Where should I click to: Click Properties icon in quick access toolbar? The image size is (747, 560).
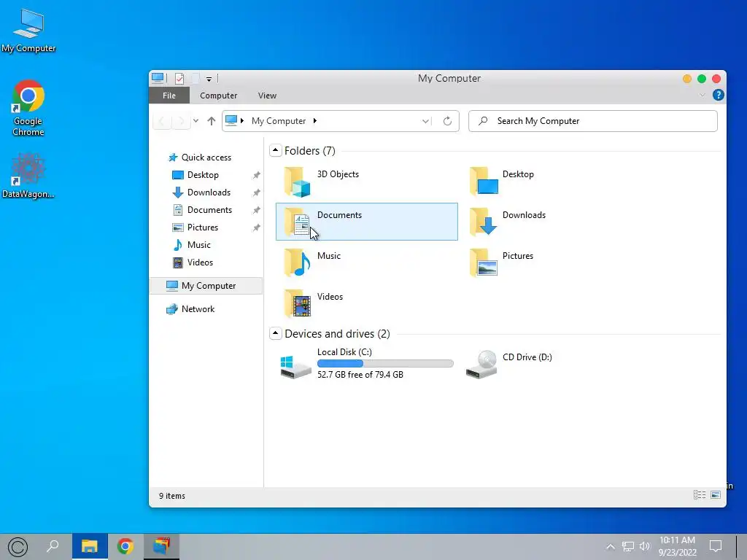pos(179,79)
